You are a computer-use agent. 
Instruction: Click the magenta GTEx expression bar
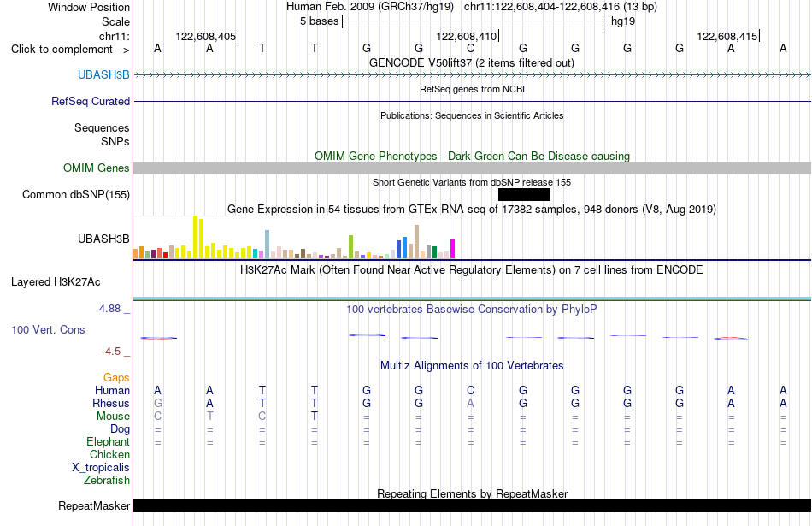tap(453, 249)
